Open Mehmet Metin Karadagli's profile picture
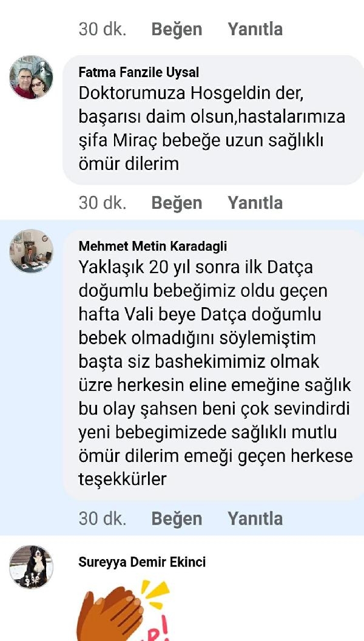 point(31,251)
